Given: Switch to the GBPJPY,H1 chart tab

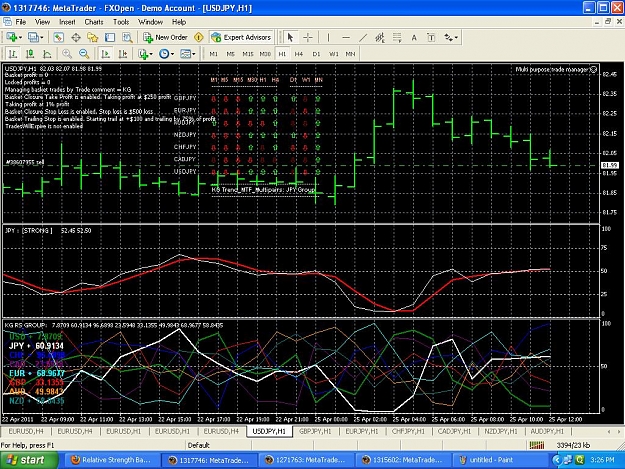Looking at the screenshot, I should [315, 431].
